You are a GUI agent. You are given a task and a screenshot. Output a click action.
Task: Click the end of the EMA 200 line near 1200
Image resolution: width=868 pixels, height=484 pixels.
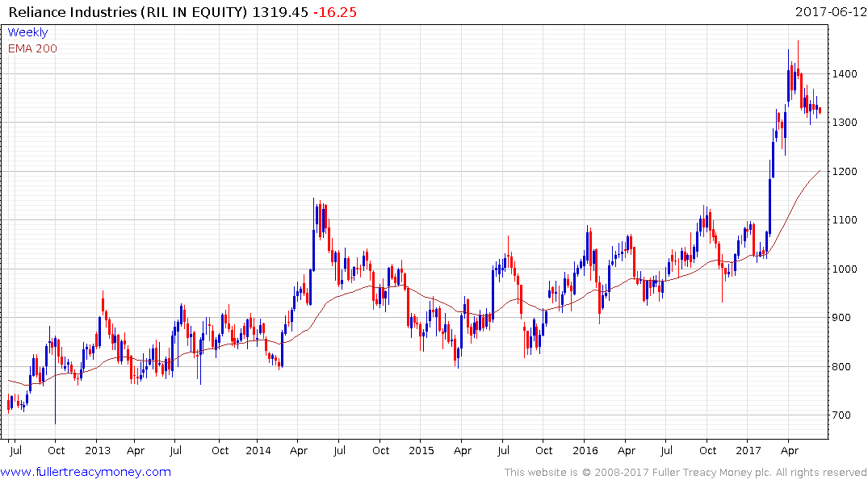820,172
